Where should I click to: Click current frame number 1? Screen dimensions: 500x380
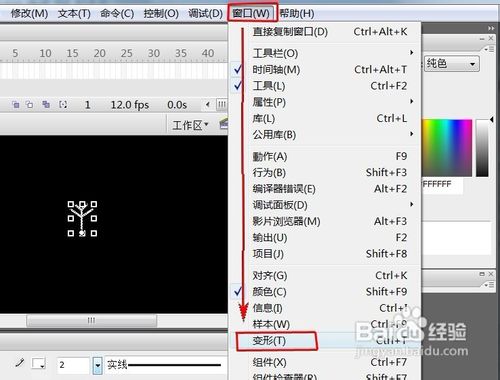[88, 105]
